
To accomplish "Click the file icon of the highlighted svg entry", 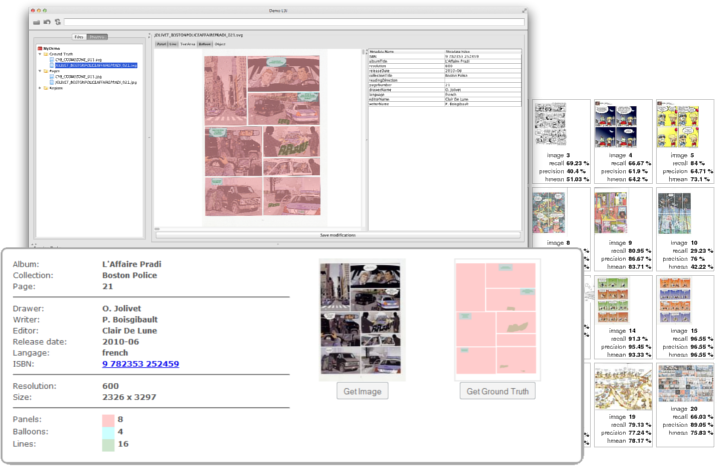I will 52,65.
